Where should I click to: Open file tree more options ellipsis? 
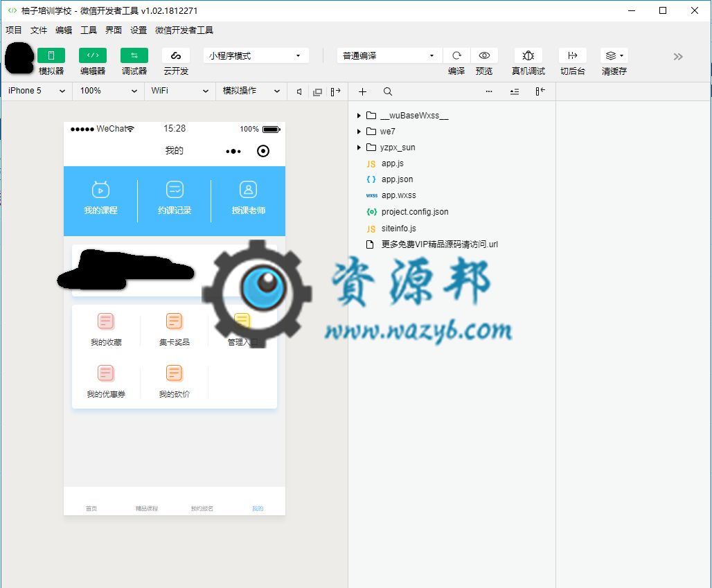(489, 91)
